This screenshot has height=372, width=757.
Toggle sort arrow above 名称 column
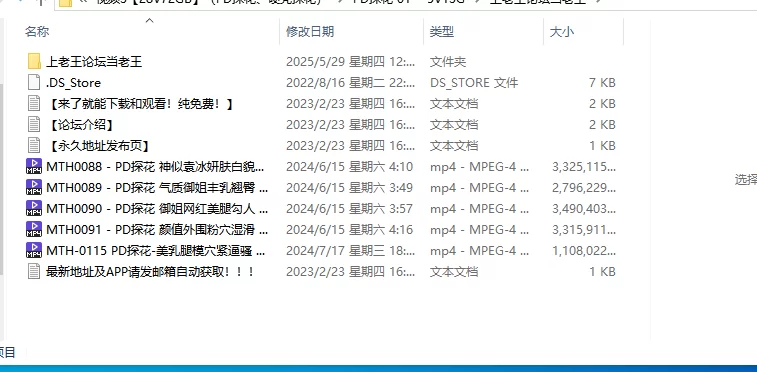tap(150, 20)
